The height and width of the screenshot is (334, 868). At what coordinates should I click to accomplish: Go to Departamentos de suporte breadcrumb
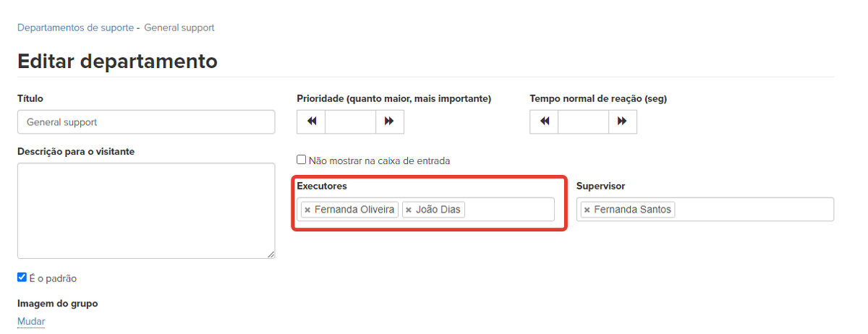[75, 27]
